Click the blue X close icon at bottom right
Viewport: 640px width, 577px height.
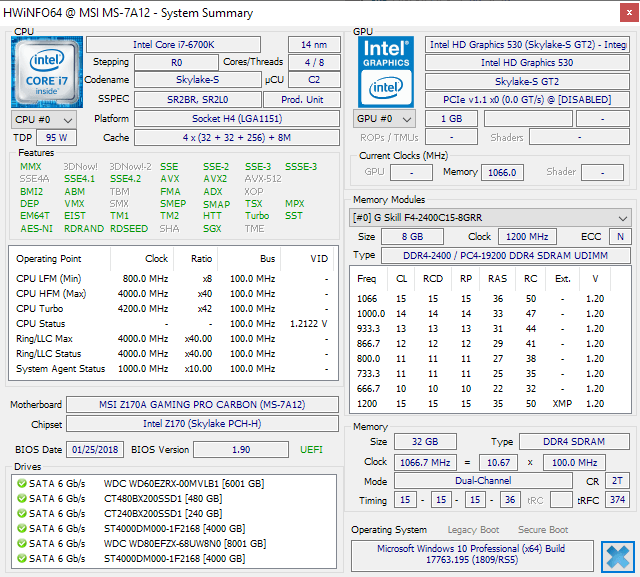click(x=618, y=557)
